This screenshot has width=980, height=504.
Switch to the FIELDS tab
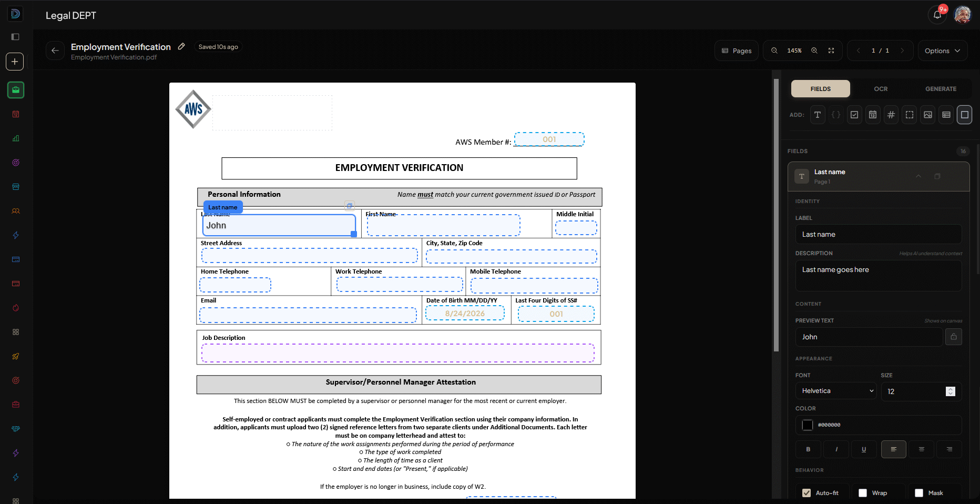821,89
